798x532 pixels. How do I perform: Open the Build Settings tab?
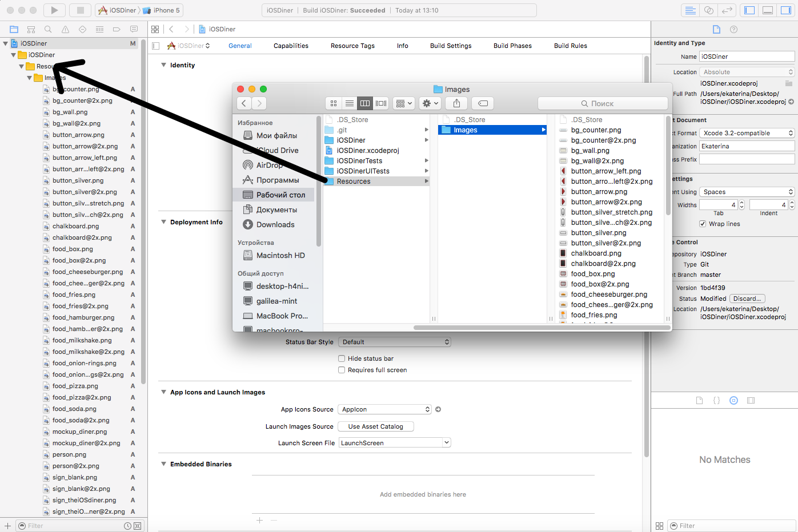pyautogui.click(x=451, y=46)
